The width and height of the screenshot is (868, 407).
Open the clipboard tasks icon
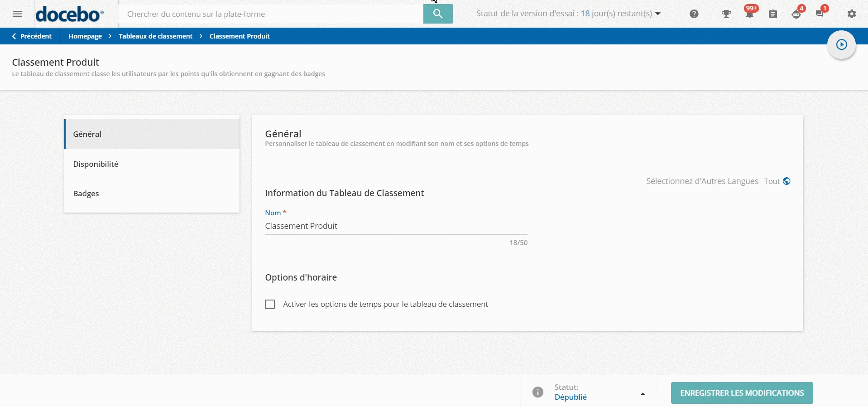pos(772,14)
